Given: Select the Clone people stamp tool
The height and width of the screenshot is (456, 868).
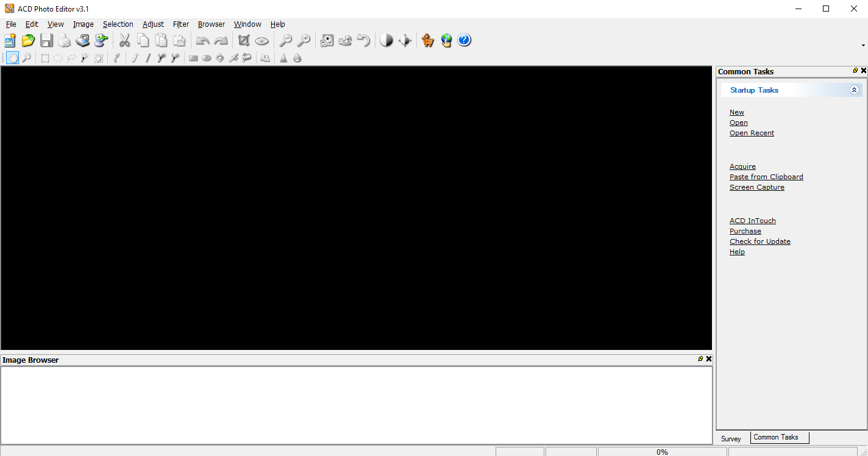Looking at the screenshot, I should tap(265, 58).
